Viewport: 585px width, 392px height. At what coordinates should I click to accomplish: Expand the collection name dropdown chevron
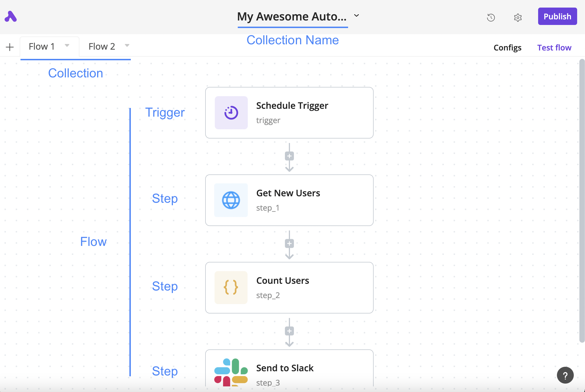pos(357,16)
